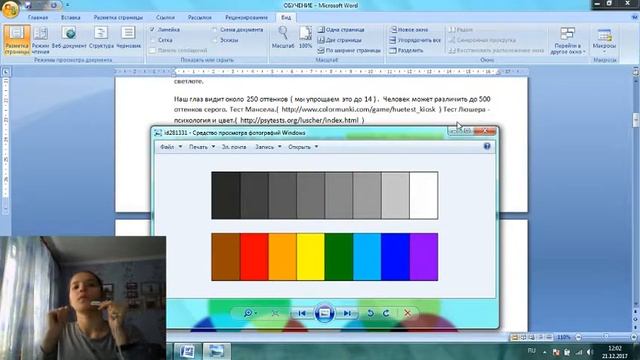
Task: Click Эл. почта in photo viewer
Action: 234,147
